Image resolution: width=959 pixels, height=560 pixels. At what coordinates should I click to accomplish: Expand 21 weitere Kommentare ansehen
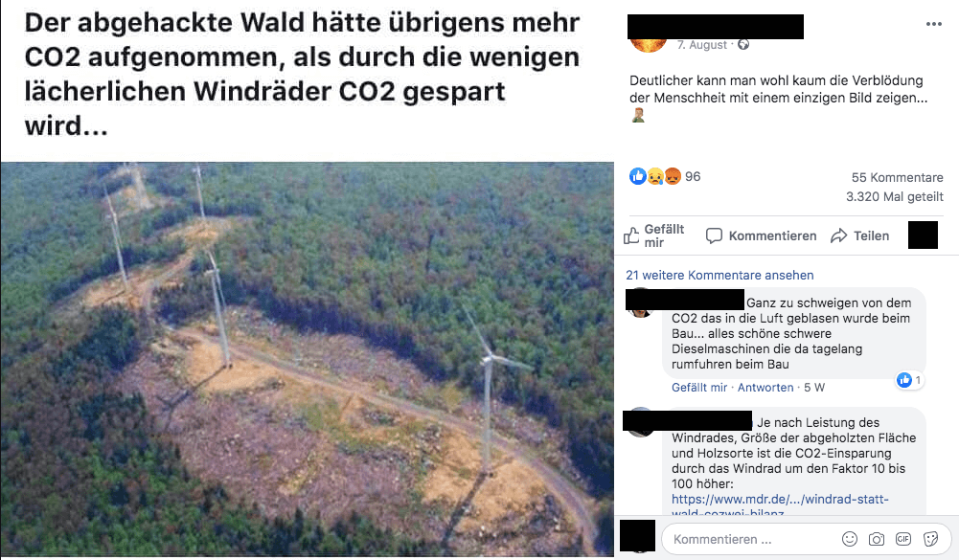click(x=719, y=275)
